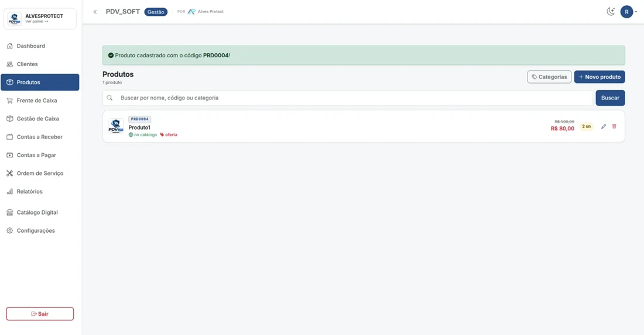Delete Produto1 with the trash icon

click(614, 126)
